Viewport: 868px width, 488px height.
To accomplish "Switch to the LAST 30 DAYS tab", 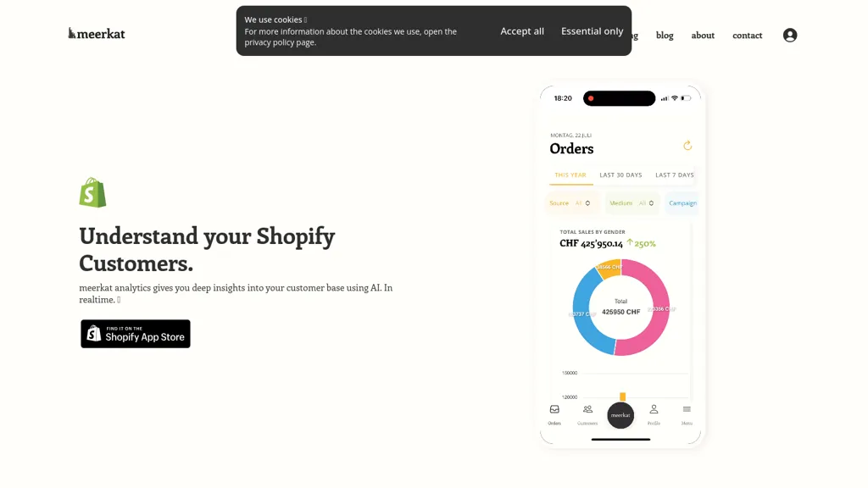I will [x=620, y=175].
